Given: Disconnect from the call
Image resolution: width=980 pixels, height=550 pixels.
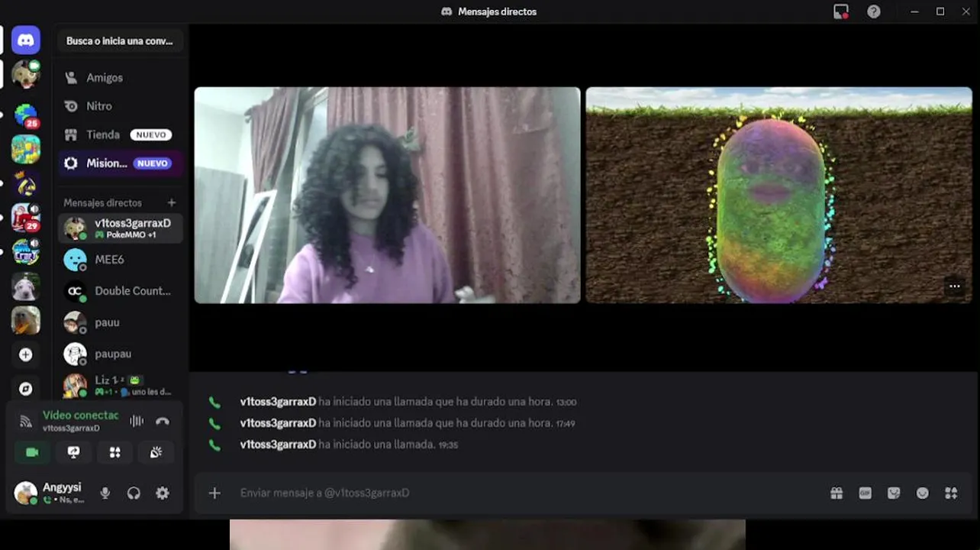Looking at the screenshot, I should tap(162, 421).
